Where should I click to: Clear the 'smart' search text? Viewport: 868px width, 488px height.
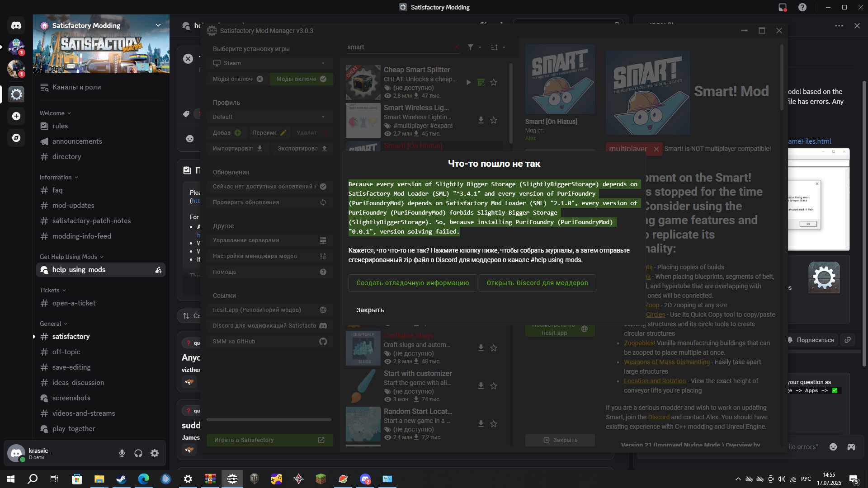[456, 47]
